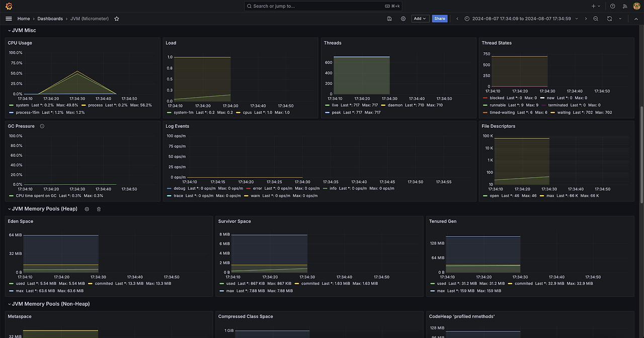The image size is (644, 338).
Task: Click the JVM (Micrometer) breadcrumb
Action: 90,19
